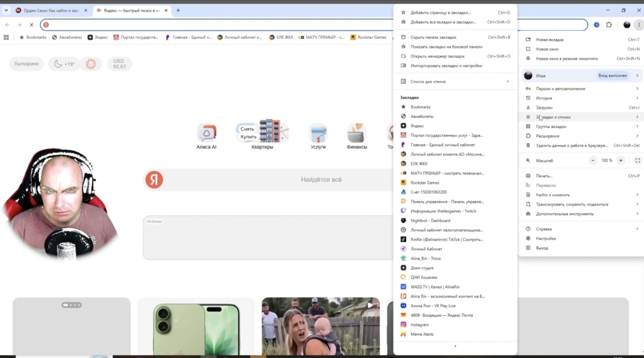Open Twitch bookmark Информация: theilexgames
The width and height of the screenshot is (644, 358).
click(x=455, y=211)
